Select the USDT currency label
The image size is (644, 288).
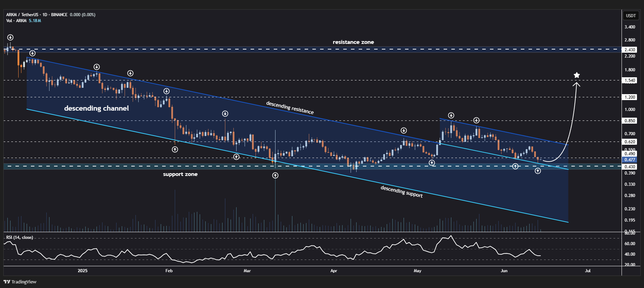tap(631, 15)
